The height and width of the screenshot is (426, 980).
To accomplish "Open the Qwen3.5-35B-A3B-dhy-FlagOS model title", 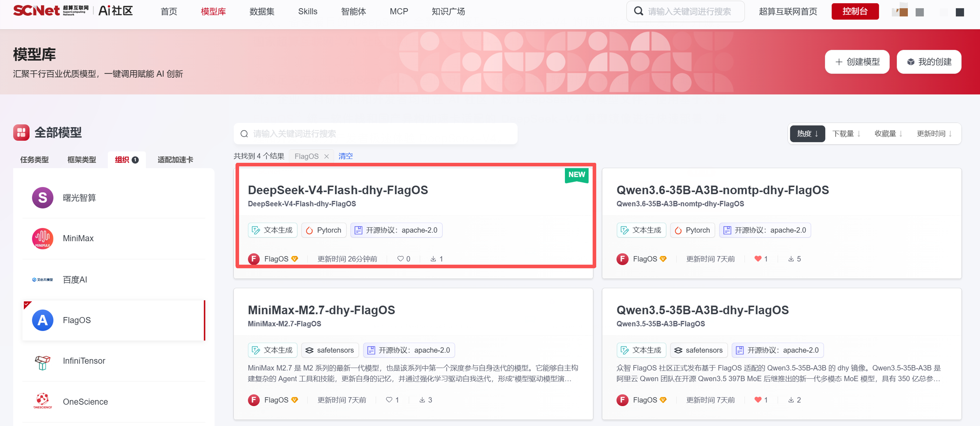I will (703, 310).
